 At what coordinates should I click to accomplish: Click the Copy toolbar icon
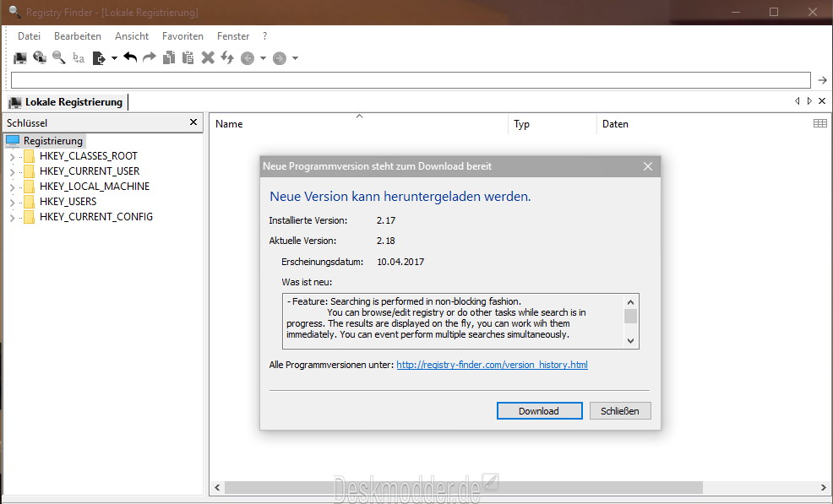(x=169, y=57)
